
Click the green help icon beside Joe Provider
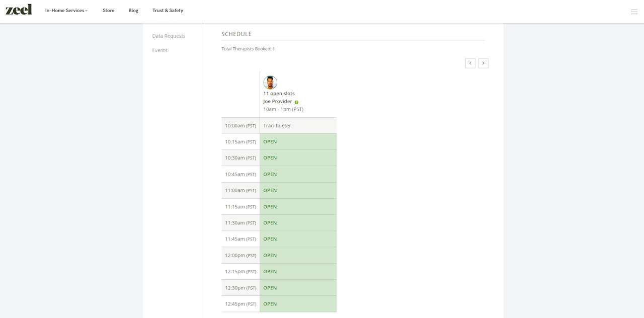(x=296, y=102)
